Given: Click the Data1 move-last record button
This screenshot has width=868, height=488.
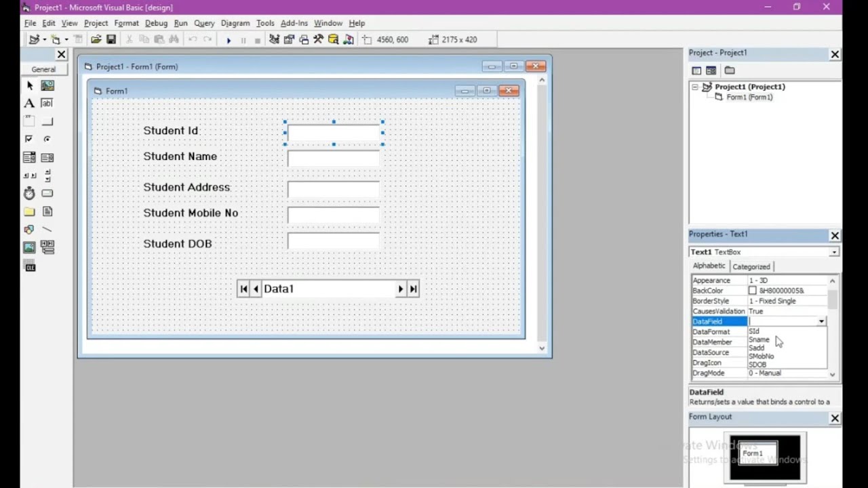Looking at the screenshot, I should [x=413, y=289].
